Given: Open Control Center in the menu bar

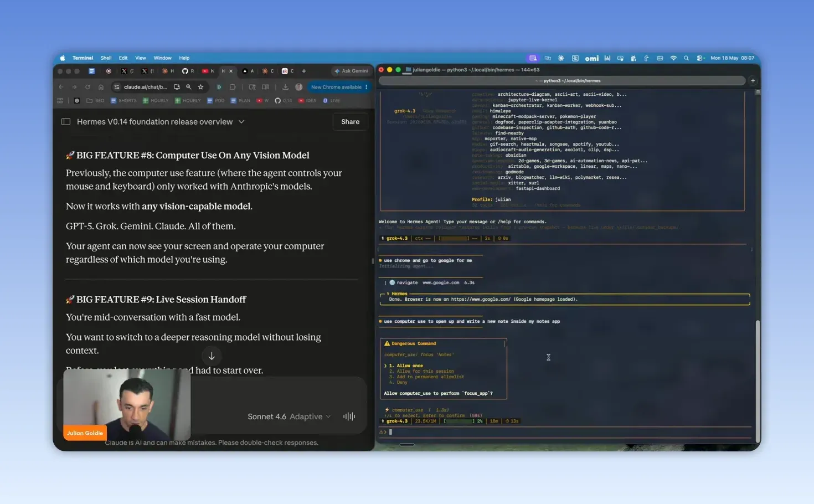Looking at the screenshot, I should [x=699, y=58].
